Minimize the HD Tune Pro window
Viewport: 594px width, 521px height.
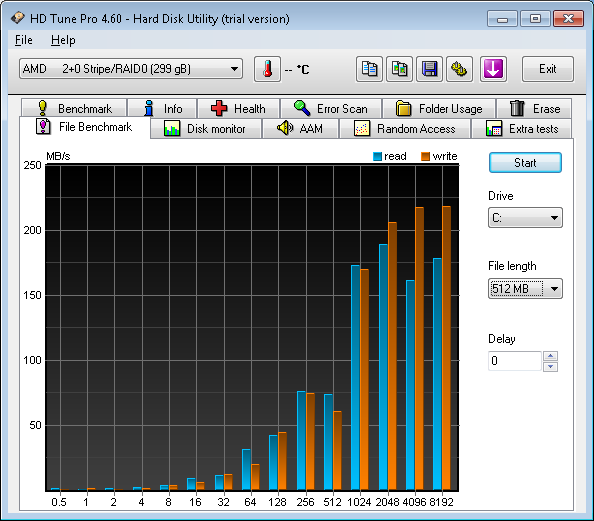pyautogui.click(x=502, y=18)
